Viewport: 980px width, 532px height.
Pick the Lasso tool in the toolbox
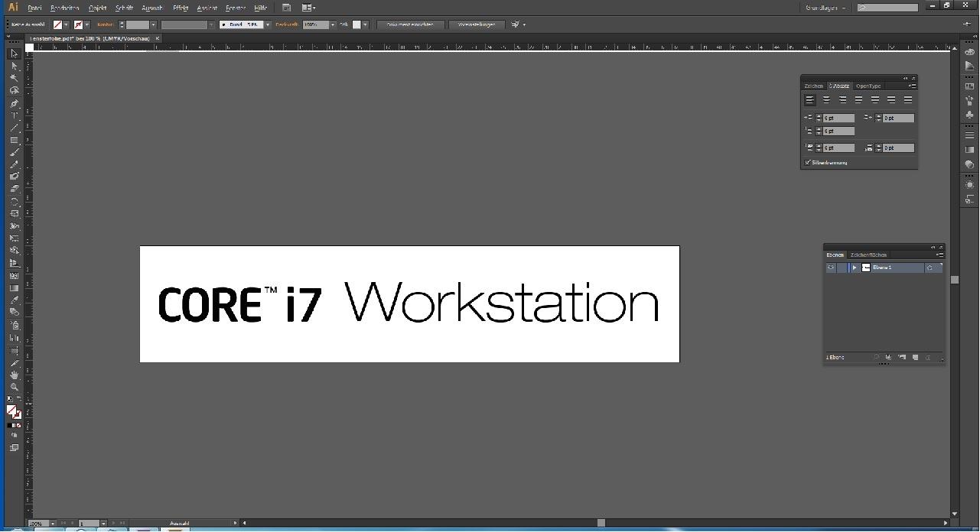[x=14, y=90]
